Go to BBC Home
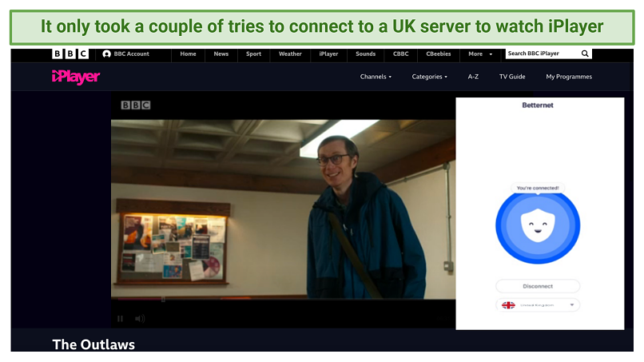This screenshot has height=362, width=644. (x=188, y=54)
